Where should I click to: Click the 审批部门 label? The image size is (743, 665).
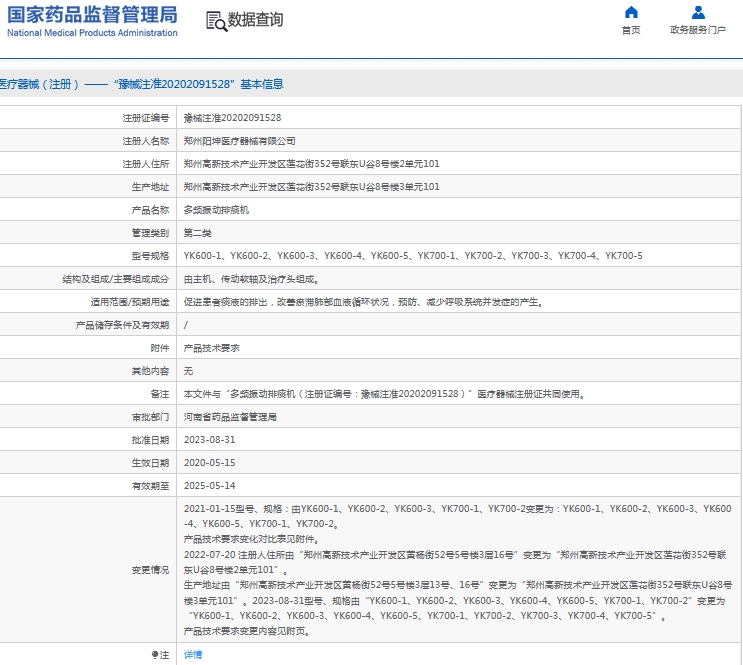pyautogui.click(x=150, y=417)
